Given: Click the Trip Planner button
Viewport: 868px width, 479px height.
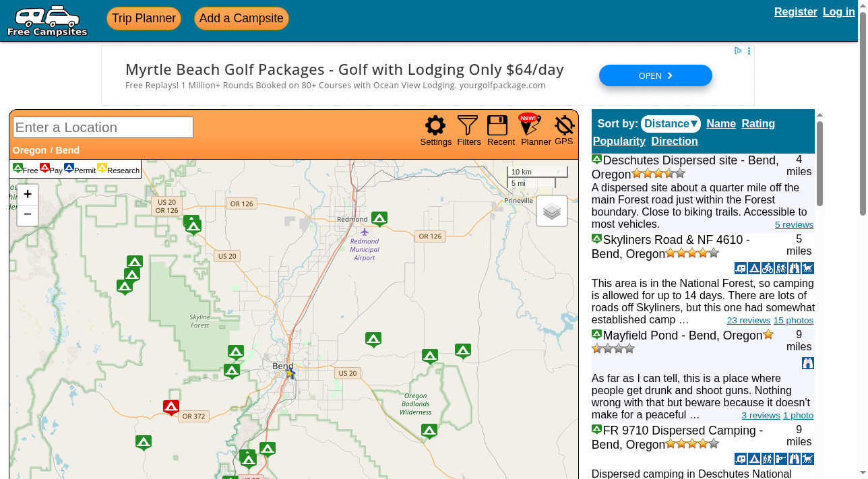Looking at the screenshot, I should point(144,18).
